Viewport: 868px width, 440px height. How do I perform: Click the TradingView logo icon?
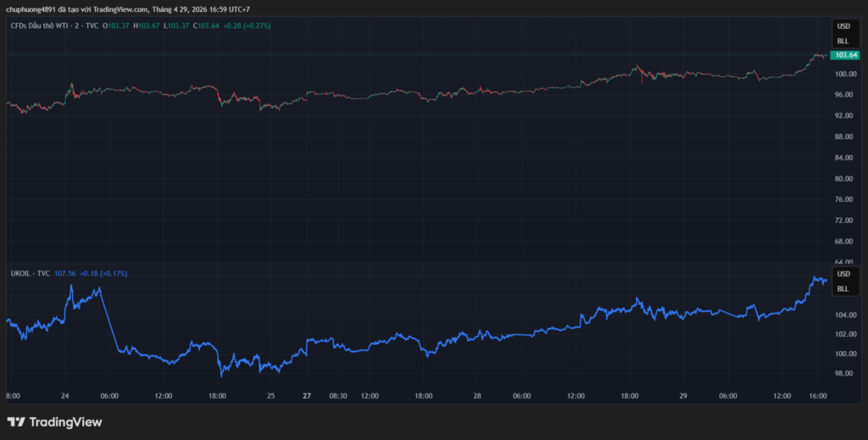pyautogui.click(x=15, y=421)
